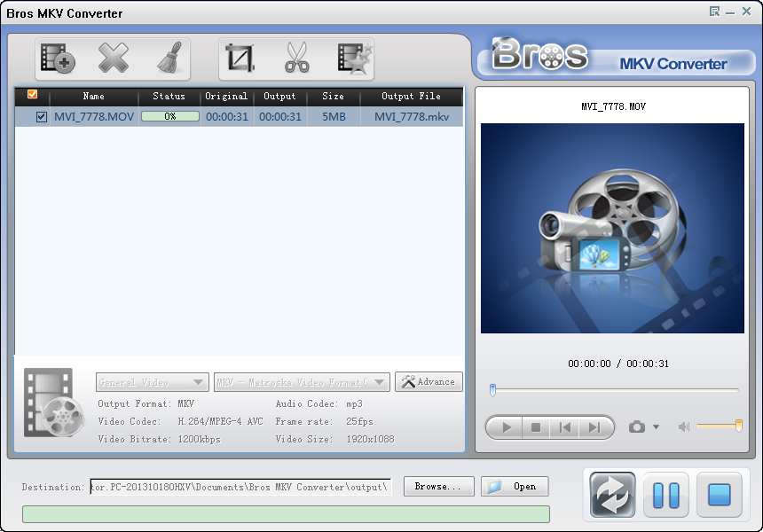Screen dimensions: 763x532
Task: Open the General Video category dropdown
Action: (x=153, y=382)
